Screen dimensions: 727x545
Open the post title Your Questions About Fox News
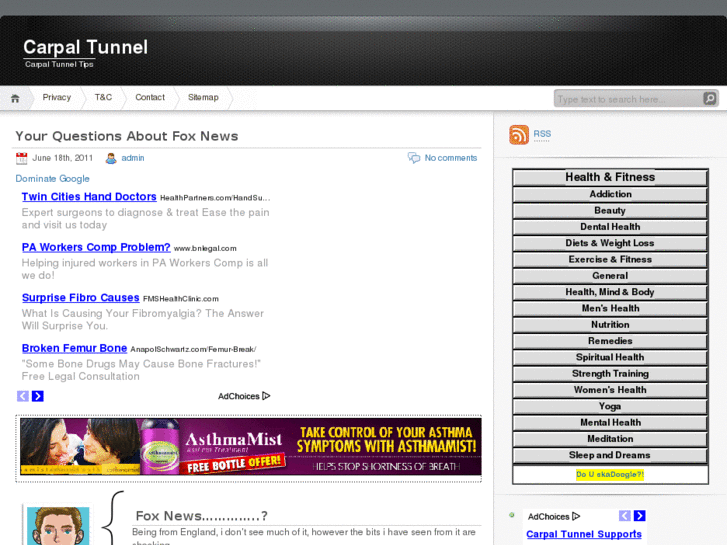click(x=127, y=136)
